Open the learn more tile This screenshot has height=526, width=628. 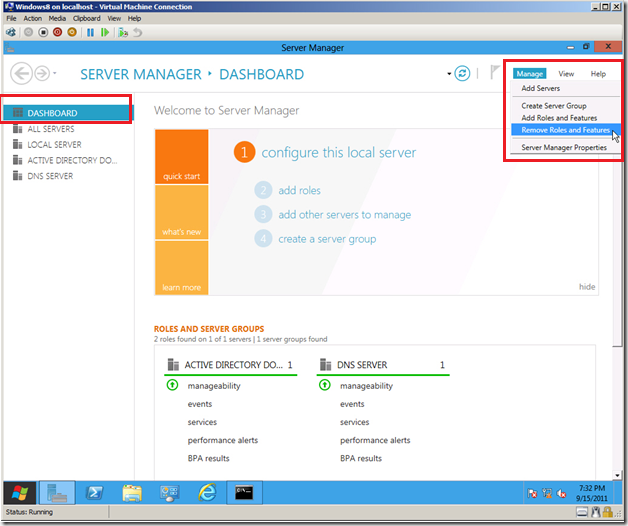[181, 268]
